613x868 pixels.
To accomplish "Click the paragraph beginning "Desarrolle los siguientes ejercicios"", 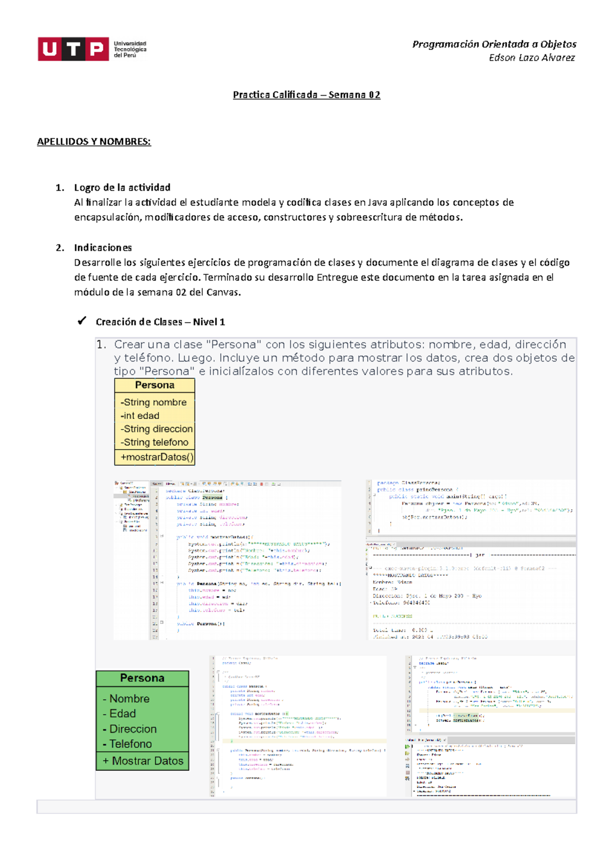I will pos(322,278).
